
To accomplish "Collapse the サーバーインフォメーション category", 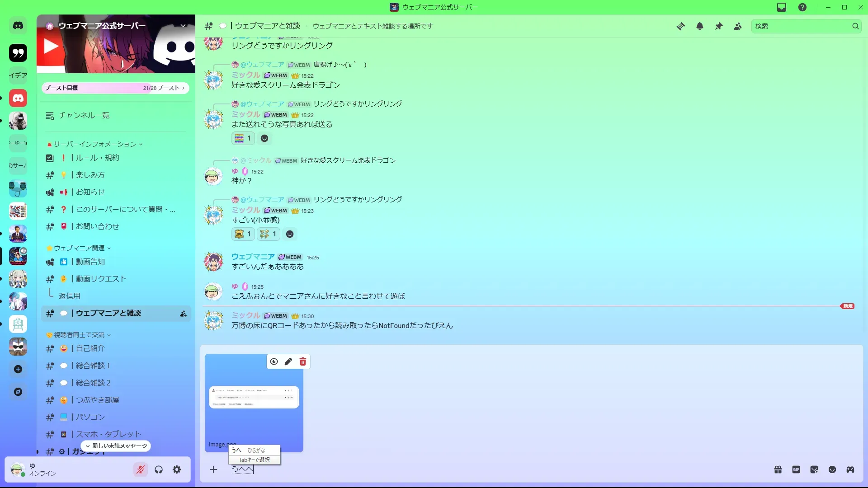I will pos(95,144).
